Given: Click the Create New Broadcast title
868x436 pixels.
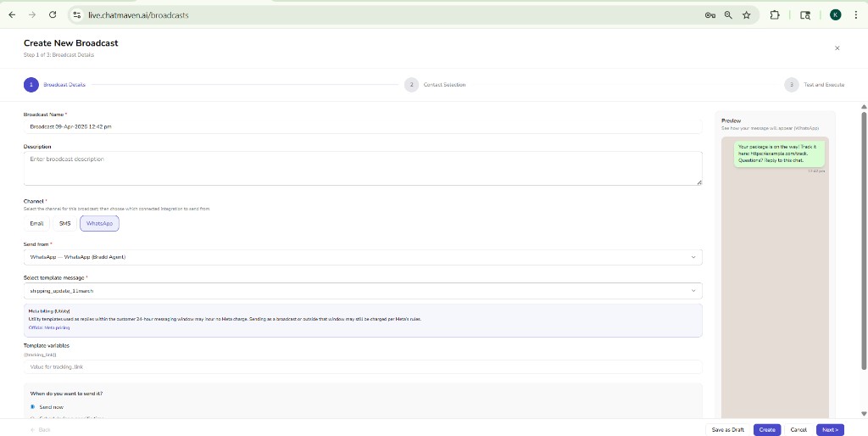Looking at the screenshot, I should 71,43.
